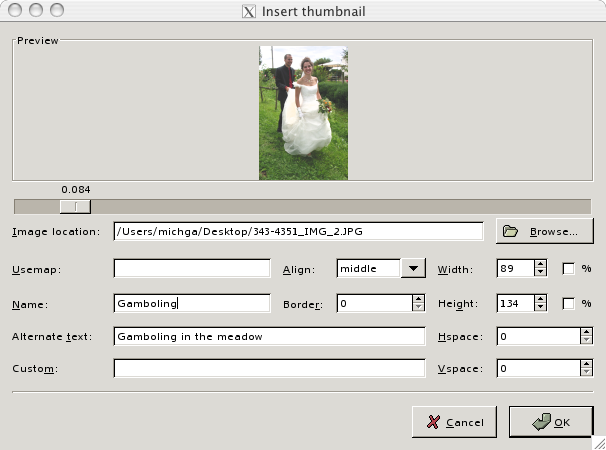The height and width of the screenshot is (450, 606).
Task: Select the Align combo box showing middle
Action: pos(368,268)
